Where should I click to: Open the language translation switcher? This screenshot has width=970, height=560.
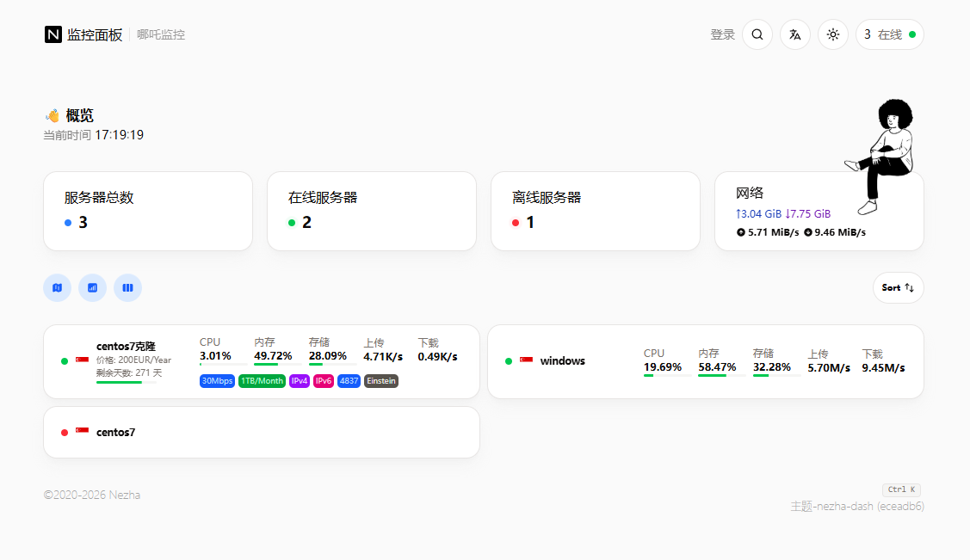[x=795, y=34]
